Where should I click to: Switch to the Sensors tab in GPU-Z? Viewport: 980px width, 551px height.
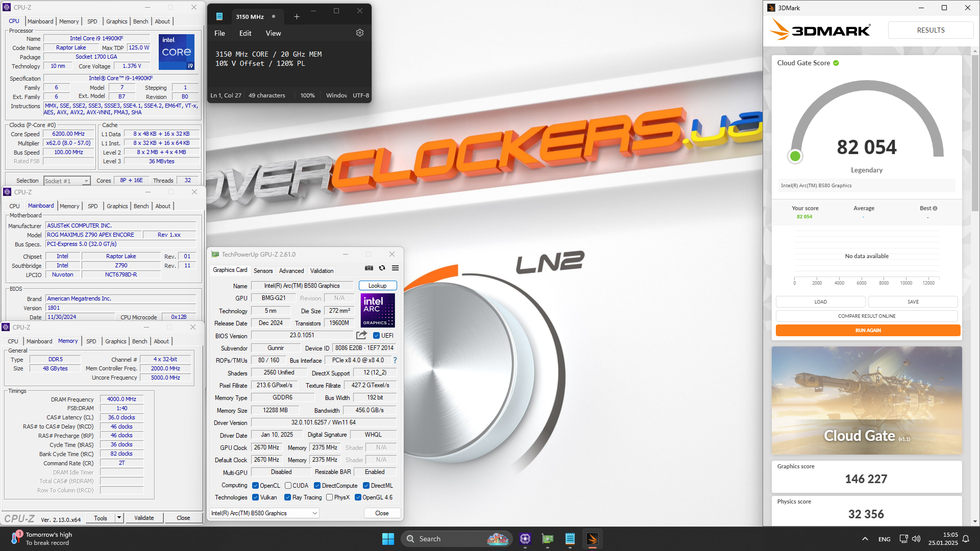pos(263,271)
